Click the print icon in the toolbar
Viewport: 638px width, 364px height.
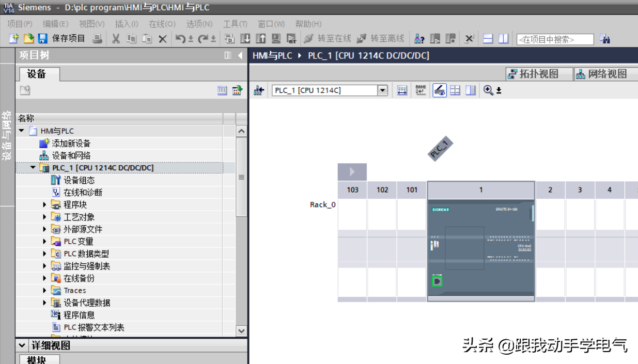pos(97,39)
